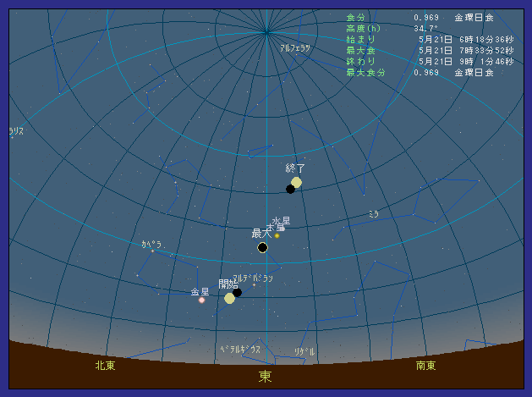Viewport: 532px width, 397px height.
Task: Click the 南東 direction label
Action: pos(426,366)
